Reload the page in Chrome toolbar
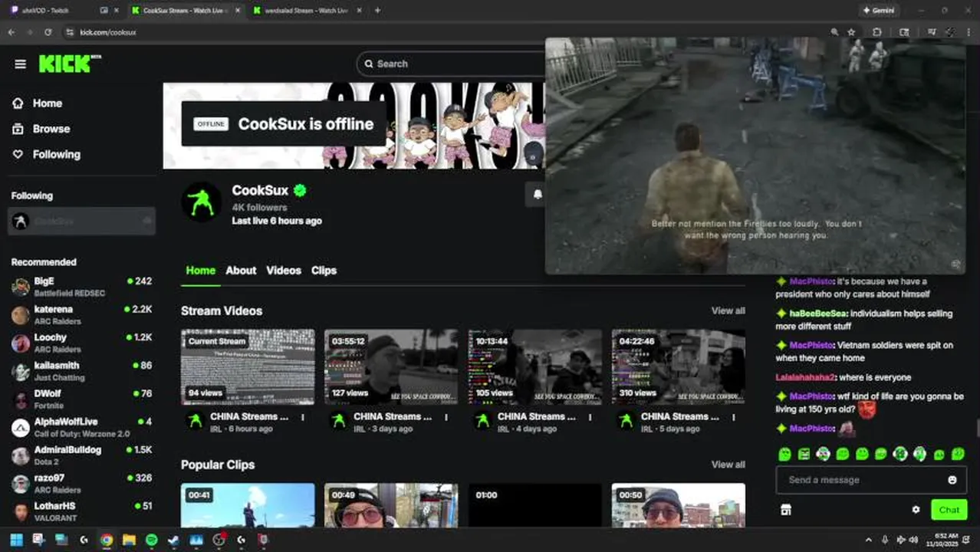The width and height of the screenshot is (980, 552). pos(48,32)
